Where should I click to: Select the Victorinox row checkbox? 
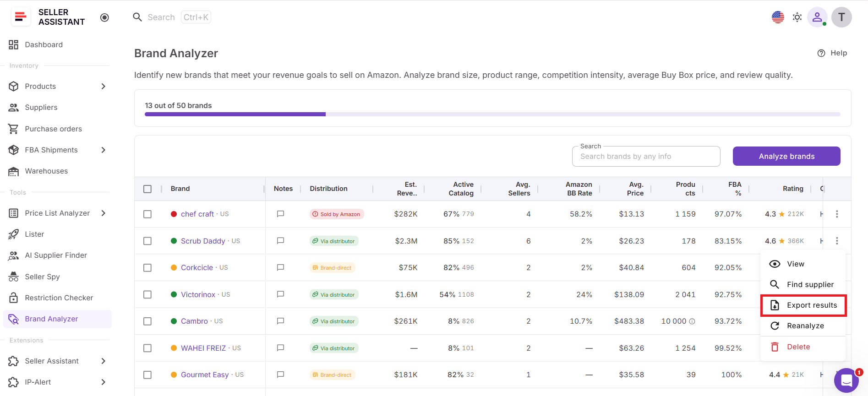pyautogui.click(x=147, y=294)
